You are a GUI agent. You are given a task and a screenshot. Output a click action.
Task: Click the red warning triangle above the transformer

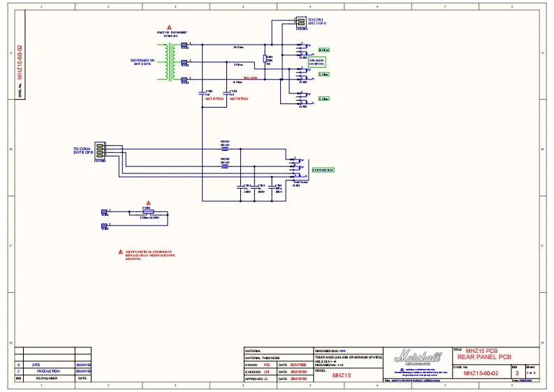tap(169, 27)
